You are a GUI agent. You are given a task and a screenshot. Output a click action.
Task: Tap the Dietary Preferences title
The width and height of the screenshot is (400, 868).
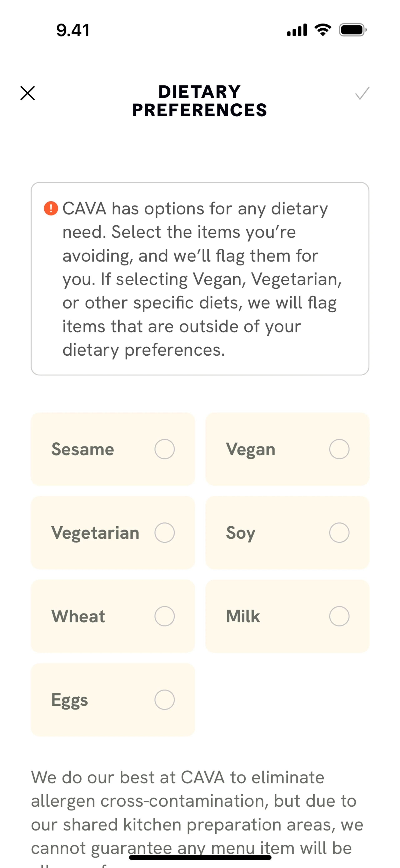pos(200,101)
